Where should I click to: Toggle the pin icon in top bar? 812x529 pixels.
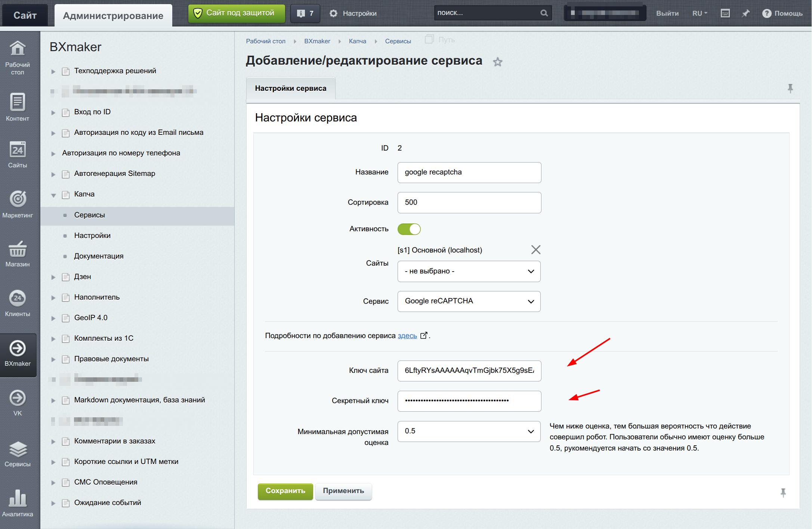point(745,13)
